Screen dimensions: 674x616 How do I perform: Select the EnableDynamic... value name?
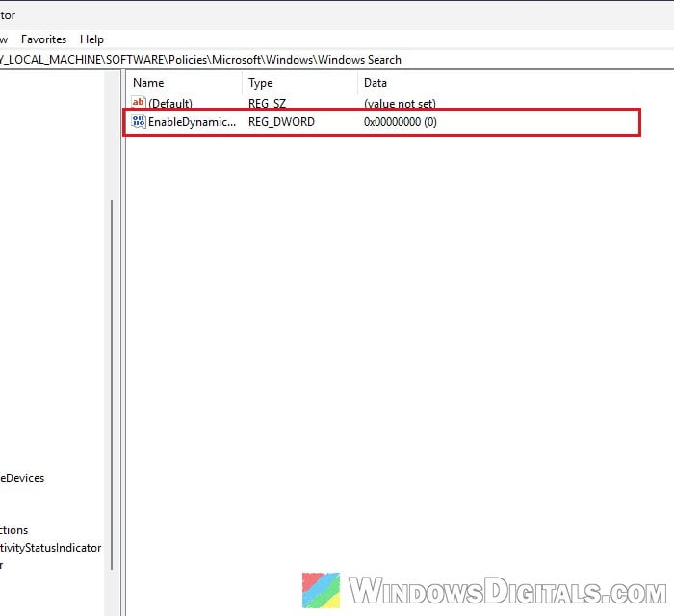coord(193,122)
